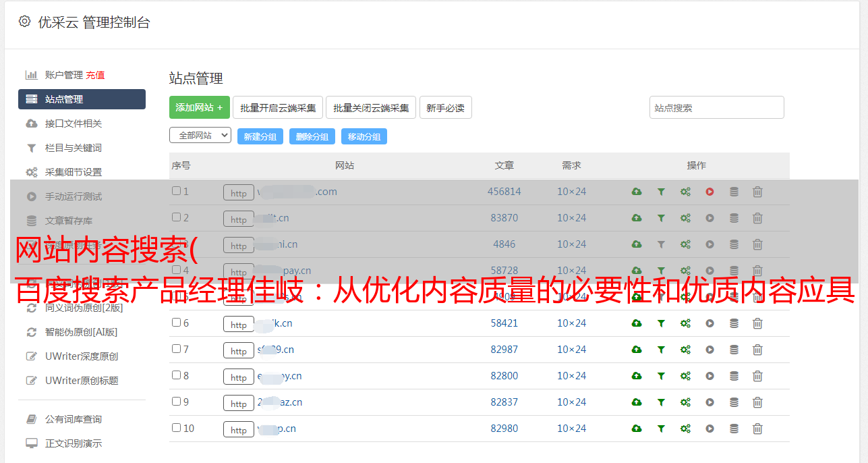Open database icon in row 1

[x=734, y=192]
